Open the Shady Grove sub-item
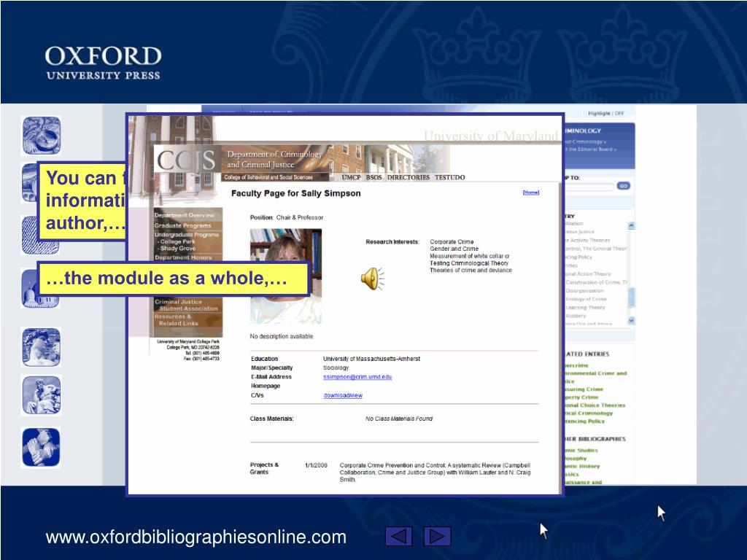Image resolution: width=747 pixels, height=560 pixels. pos(177,248)
